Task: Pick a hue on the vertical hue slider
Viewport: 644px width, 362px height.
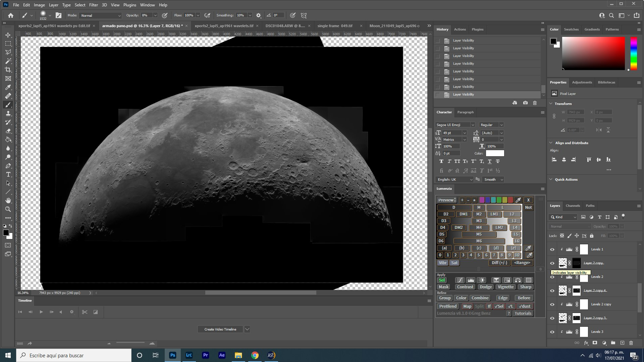Action: (634, 54)
